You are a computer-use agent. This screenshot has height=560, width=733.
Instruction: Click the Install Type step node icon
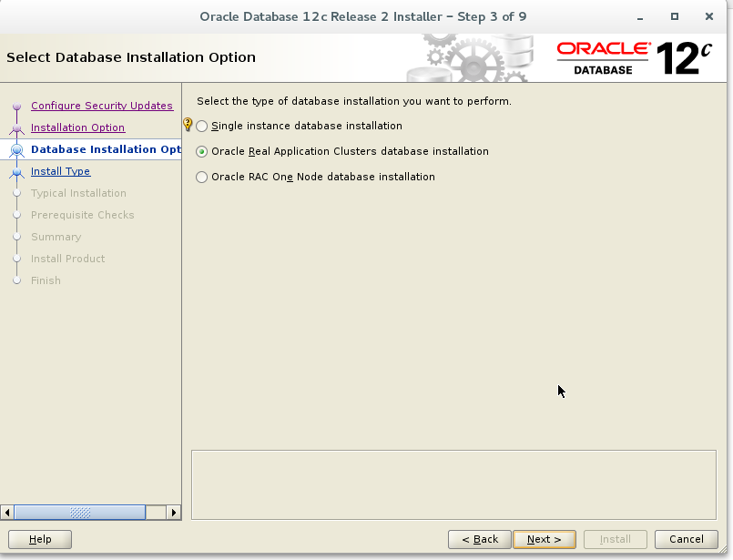click(x=15, y=171)
